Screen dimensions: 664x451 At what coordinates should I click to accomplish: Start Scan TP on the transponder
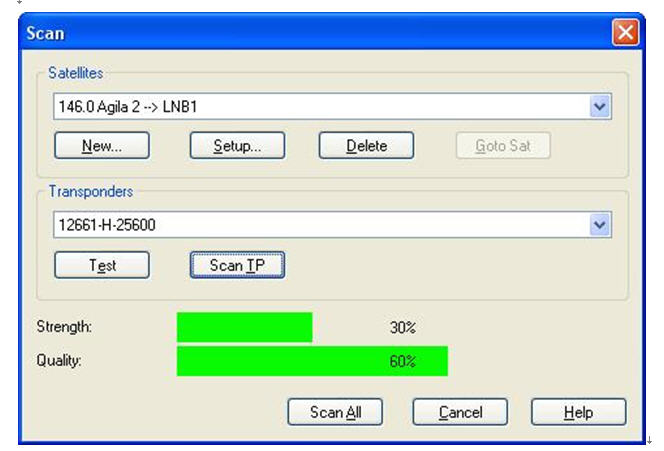237,265
